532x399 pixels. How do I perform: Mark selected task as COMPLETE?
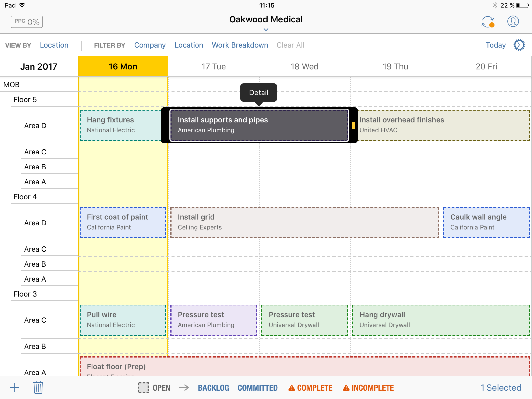coord(310,388)
